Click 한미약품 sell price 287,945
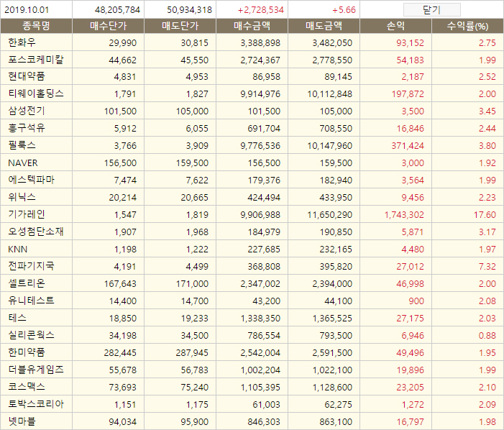 point(192,353)
